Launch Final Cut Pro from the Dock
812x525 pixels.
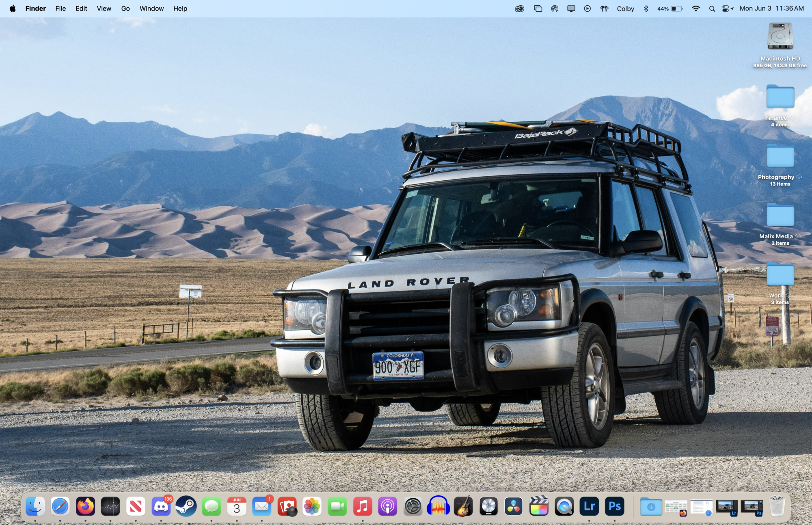[539, 506]
